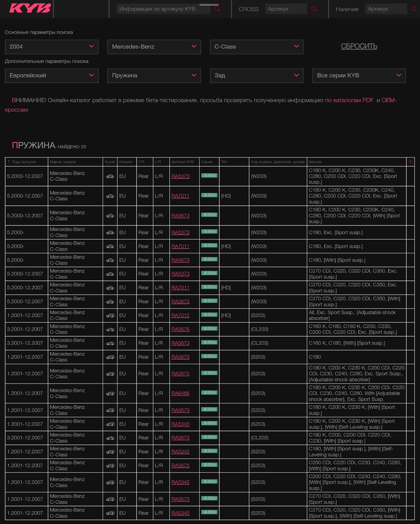Image resolution: width=420 pixels, height=524 pixels.
Task: Click the CROSS label in the header
Action: [x=249, y=9]
